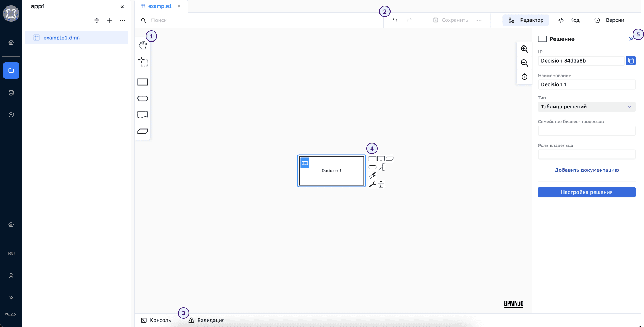Open wrench change-type in context pad
Viewport: 644px width, 327px height.
372,184
